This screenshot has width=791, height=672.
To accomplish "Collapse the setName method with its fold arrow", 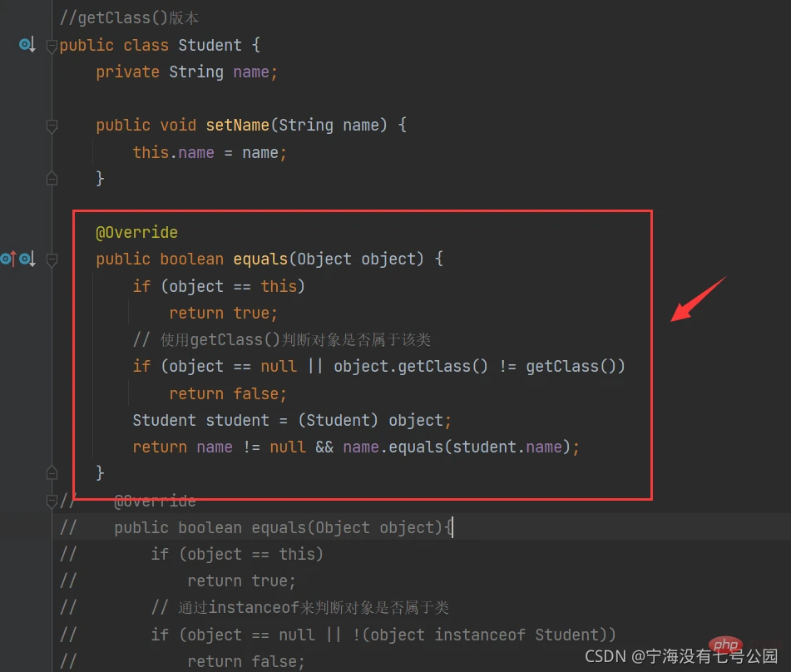I will 52,125.
